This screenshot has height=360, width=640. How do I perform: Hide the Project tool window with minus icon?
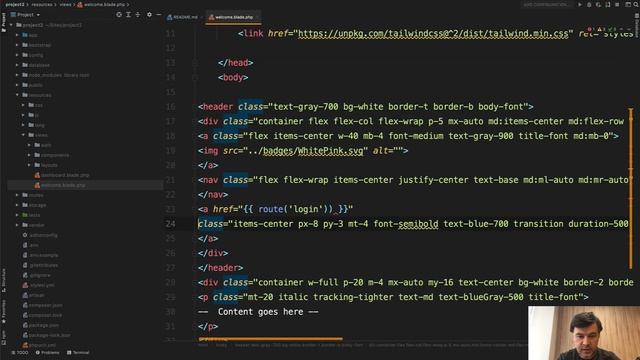(x=158, y=15)
